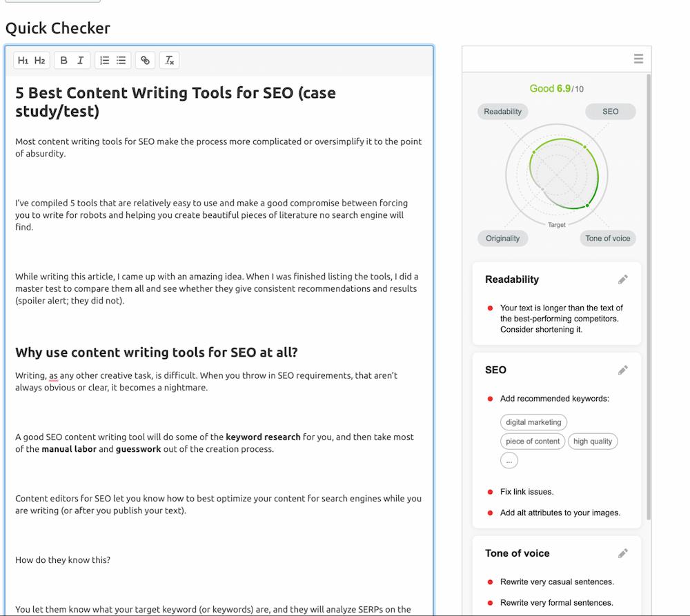Expand more recommended keywords (...)

509,461
